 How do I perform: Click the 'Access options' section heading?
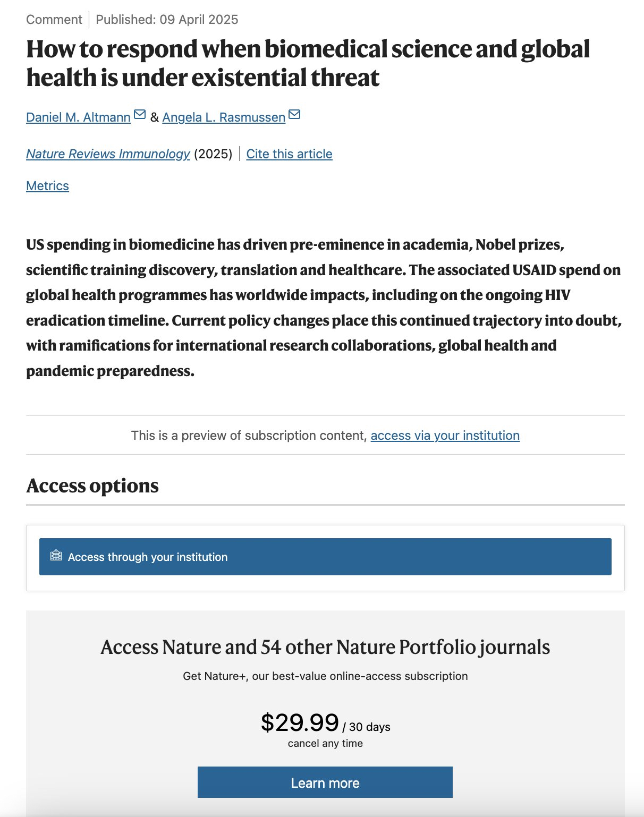92,486
